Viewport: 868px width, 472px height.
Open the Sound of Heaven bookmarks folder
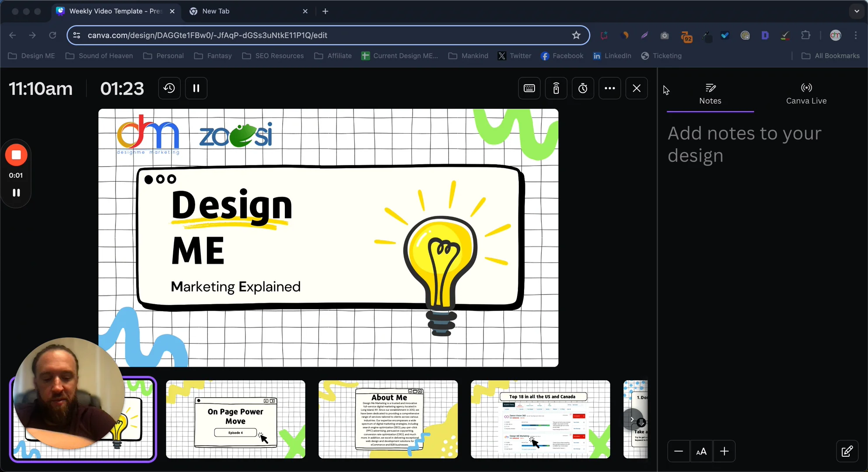pos(99,56)
